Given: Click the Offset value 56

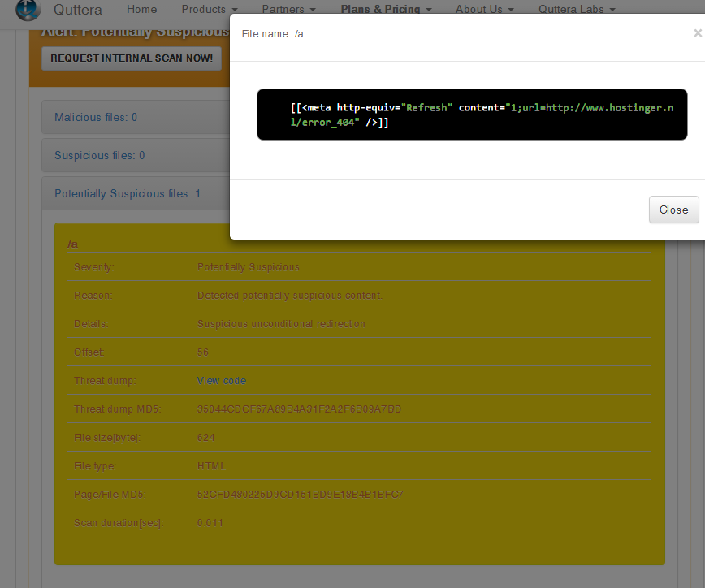Looking at the screenshot, I should (203, 352).
